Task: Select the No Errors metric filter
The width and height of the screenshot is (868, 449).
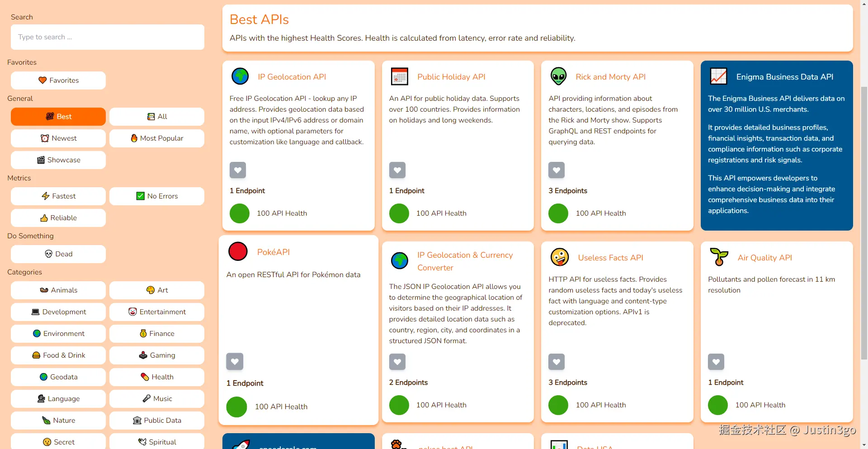Action: [x=157, y=196]
